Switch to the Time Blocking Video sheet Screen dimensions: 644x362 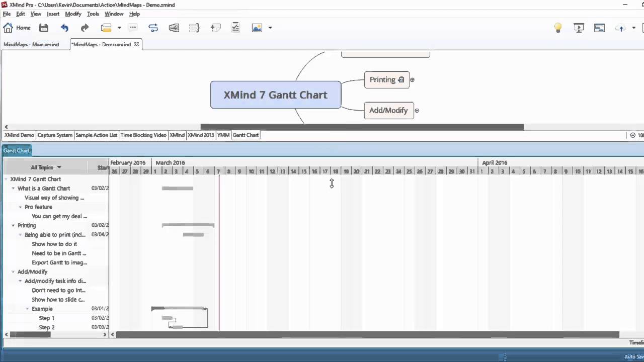coord(143,135)
